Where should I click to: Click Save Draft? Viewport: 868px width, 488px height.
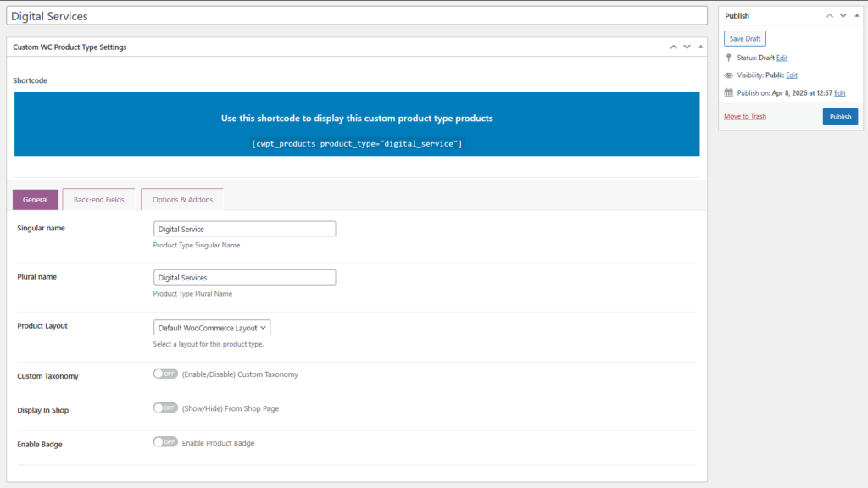coord(744,38)
